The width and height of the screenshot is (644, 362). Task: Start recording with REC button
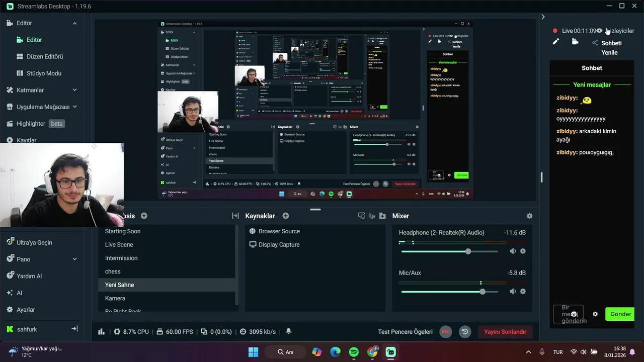[445, 331]
